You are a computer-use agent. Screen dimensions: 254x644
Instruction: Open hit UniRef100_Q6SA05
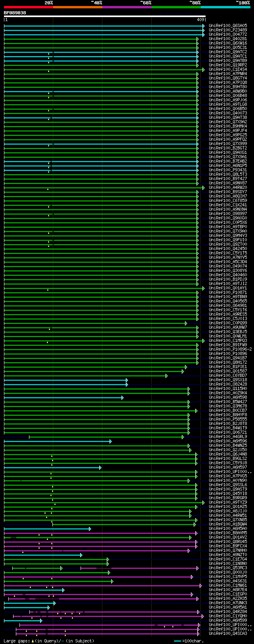pos(228,26)
